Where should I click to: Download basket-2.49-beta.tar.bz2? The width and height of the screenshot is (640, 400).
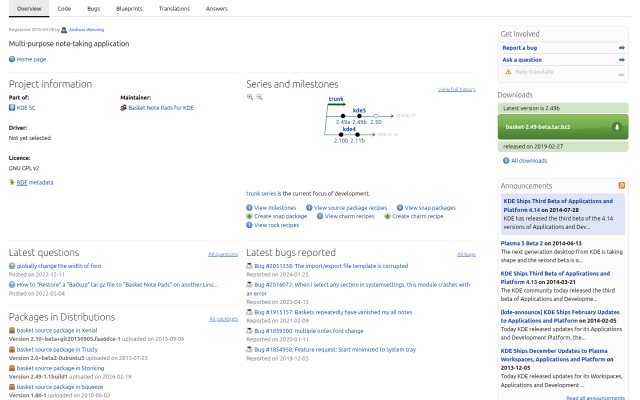click(x=563, y=127)
